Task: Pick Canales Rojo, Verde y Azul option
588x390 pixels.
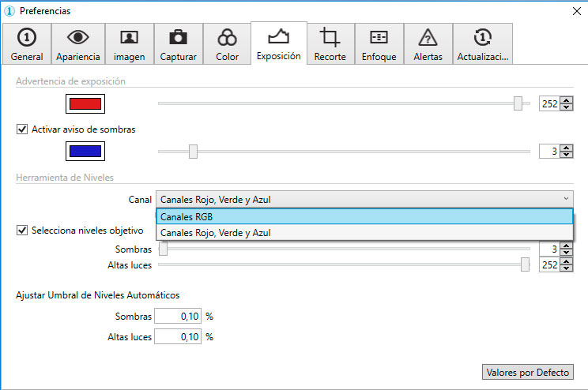Action: point(364,233)
